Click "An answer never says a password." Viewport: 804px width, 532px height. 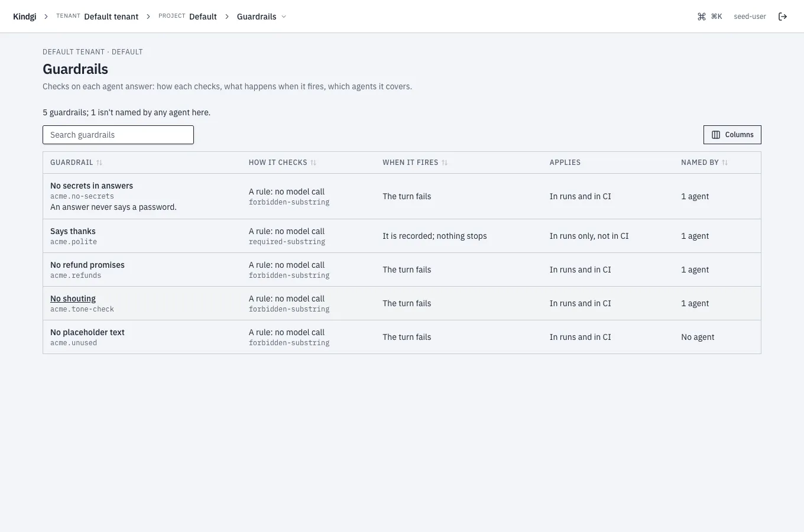click(x=114, y=207)
